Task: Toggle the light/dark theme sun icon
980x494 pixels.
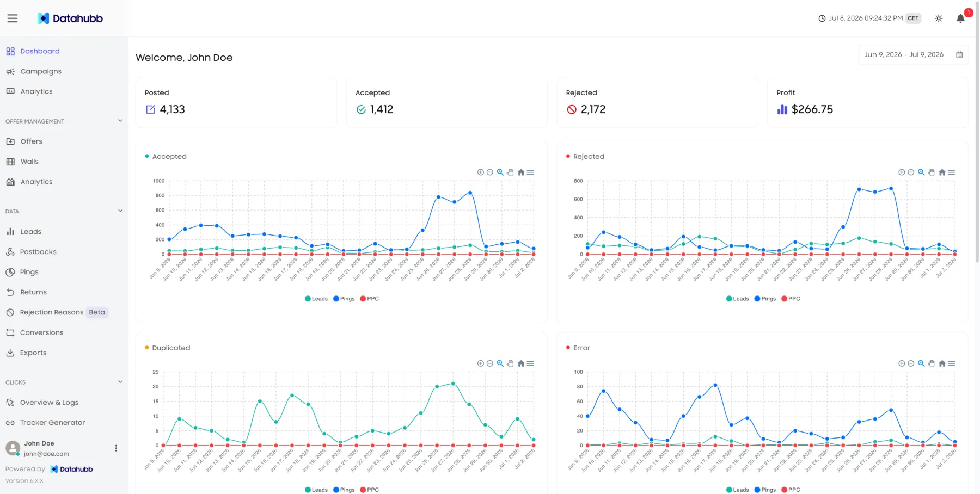Action: click(939, 18)
